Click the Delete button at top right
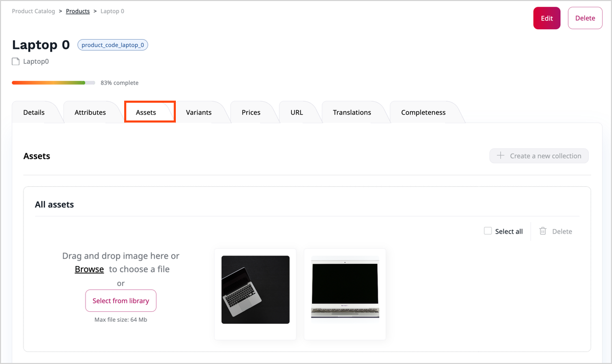Viewport: 612px width, 364px height. pyautogui.click(x=585, y=18)
